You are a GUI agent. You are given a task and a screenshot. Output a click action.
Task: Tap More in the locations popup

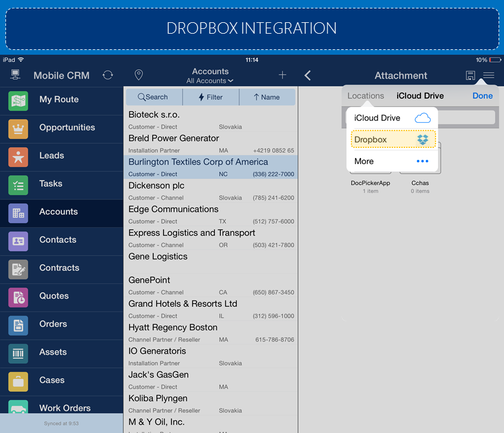393,161
